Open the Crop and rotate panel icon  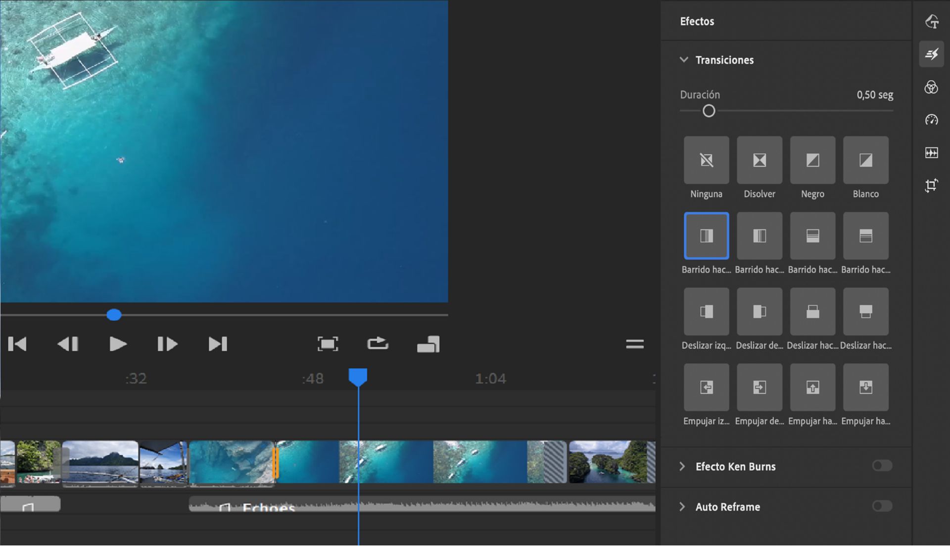(x=931, y=186)
